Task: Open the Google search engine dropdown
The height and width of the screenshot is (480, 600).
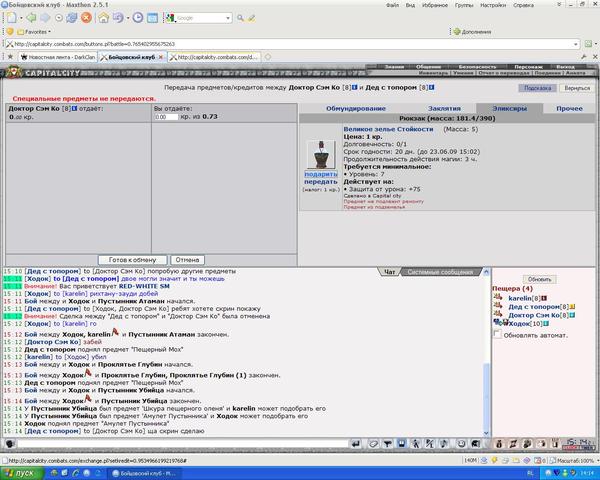Action: (228, 18)
